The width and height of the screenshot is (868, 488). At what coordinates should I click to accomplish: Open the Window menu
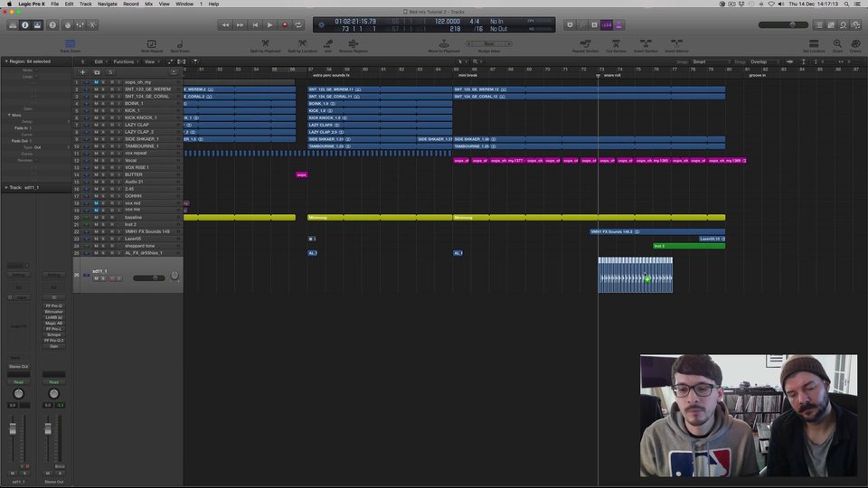(184, 4)
